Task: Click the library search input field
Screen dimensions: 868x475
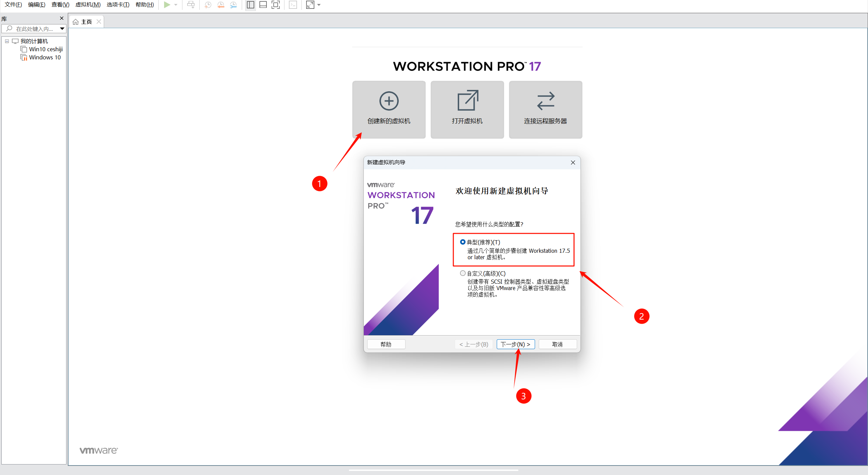Action: pyautogui.click(x=34, y=29)
